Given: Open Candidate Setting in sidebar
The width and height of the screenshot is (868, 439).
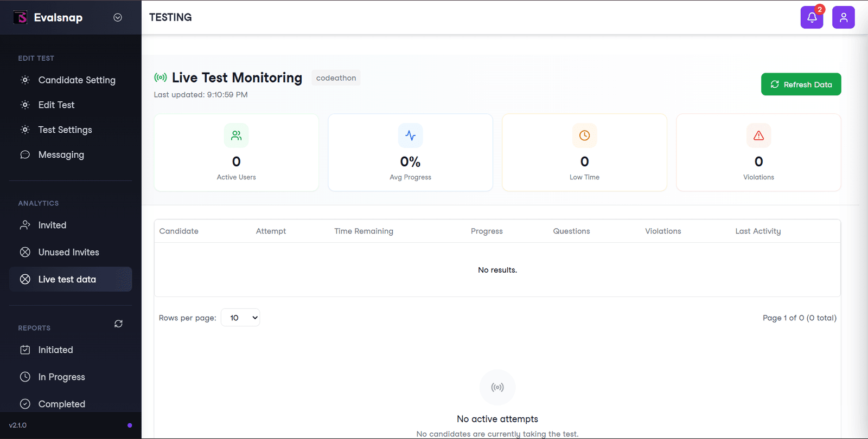Looking at the screenshot, I should (x=76, y=80).
